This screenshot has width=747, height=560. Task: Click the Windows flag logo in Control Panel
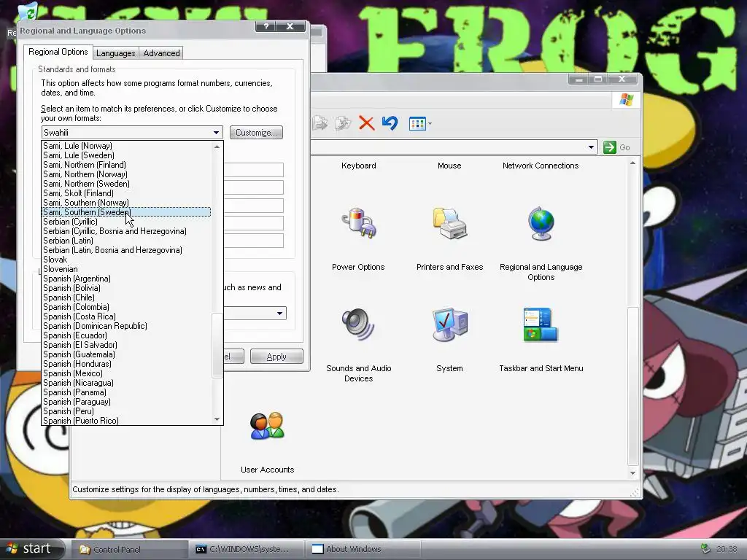[627, 99]
